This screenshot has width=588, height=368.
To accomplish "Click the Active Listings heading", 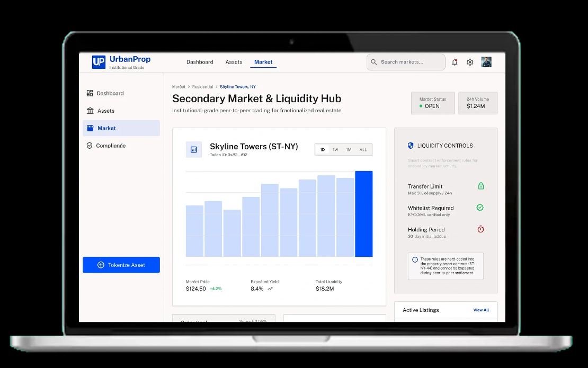I will [421, 310].
